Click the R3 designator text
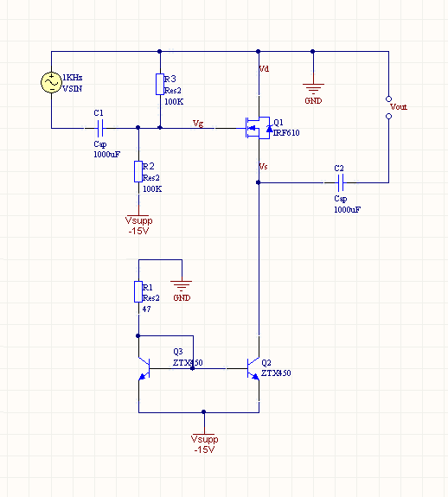 pyautogui.click(x=170, y=79)
